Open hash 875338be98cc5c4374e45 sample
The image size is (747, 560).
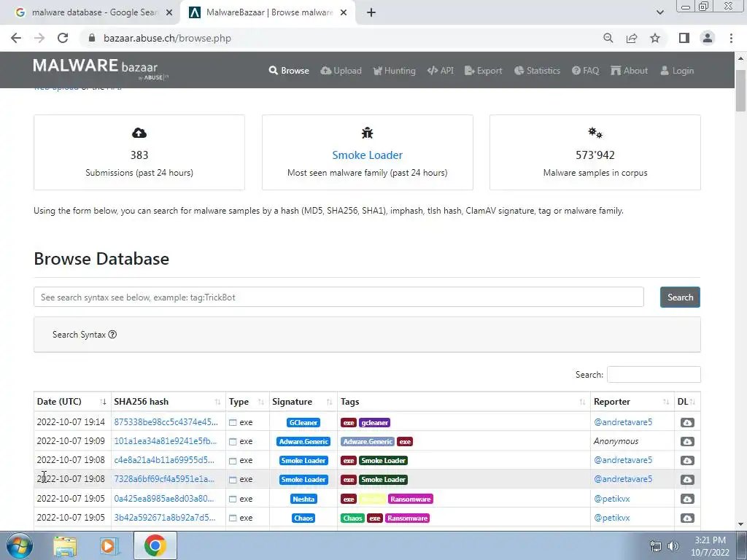(x=166, y=422)
